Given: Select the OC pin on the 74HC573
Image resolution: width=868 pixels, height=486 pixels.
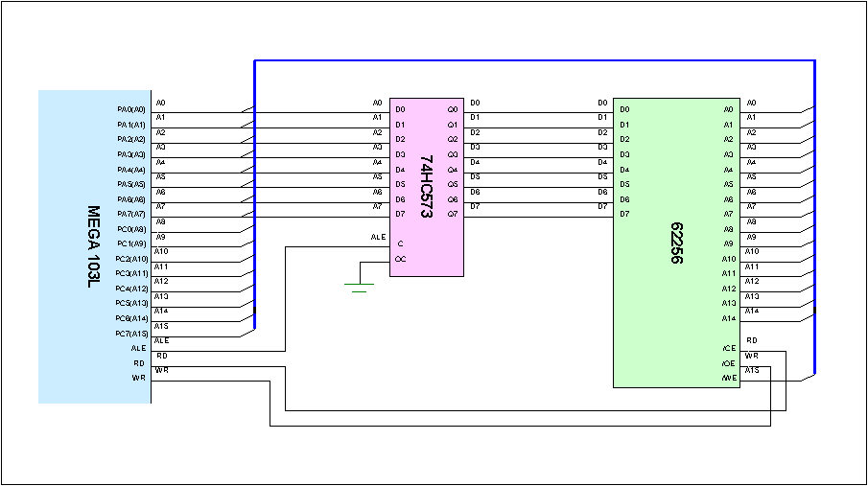Looking at the screenshot, I should [x=400, y=259].
